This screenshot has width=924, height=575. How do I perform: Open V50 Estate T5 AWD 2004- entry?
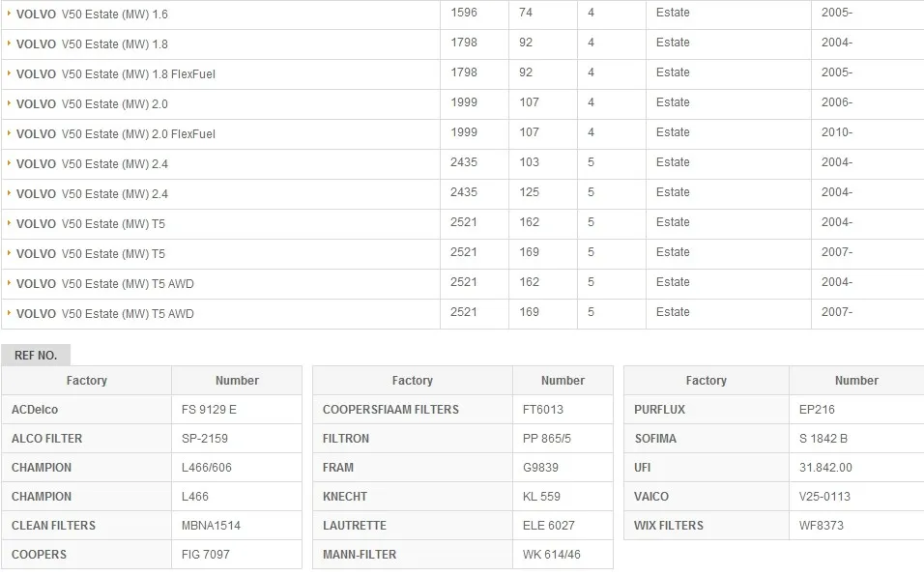(105, 284)
